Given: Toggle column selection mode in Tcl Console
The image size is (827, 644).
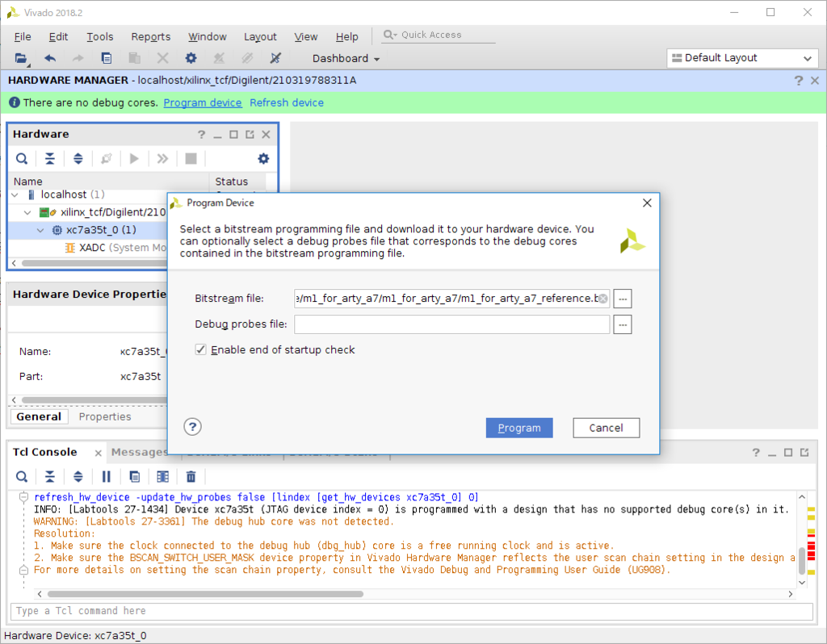Looking at the screenshot, I should pos(163,477).
